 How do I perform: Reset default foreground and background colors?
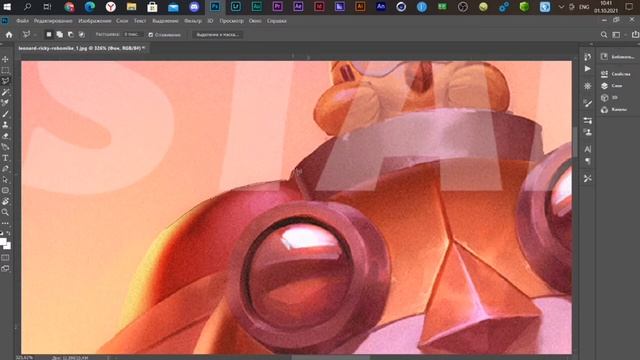(2, 233)
